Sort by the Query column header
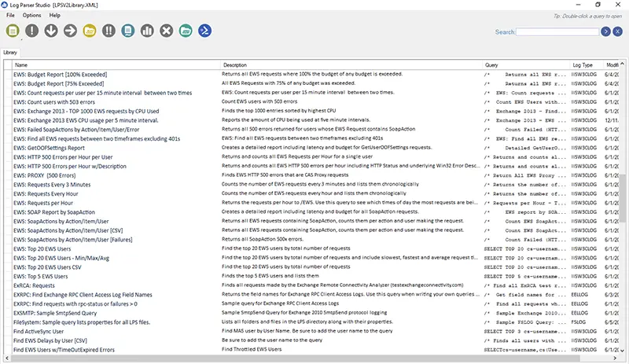Screen dimensions: 629x364 pyautogui.click(x=526, y=64)
